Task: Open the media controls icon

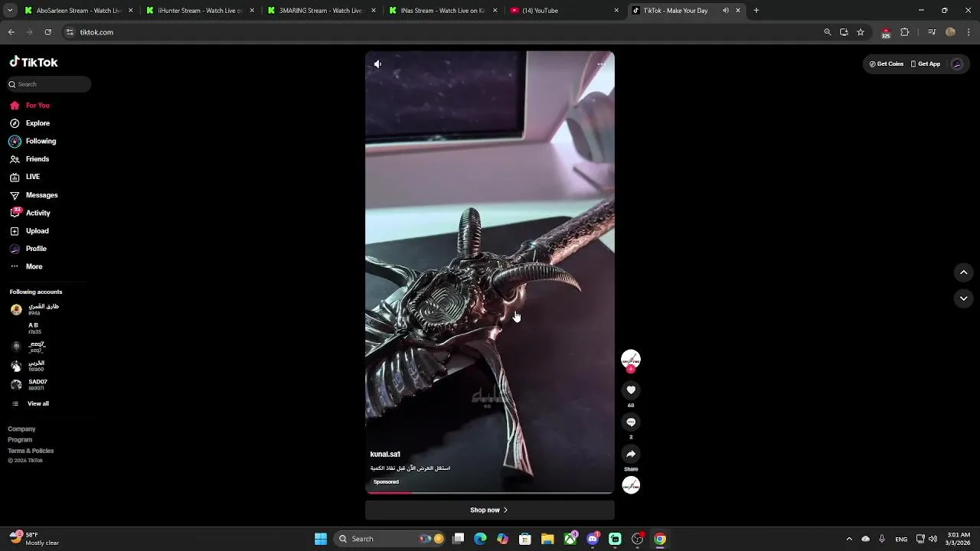Action: tap(932, 32)
